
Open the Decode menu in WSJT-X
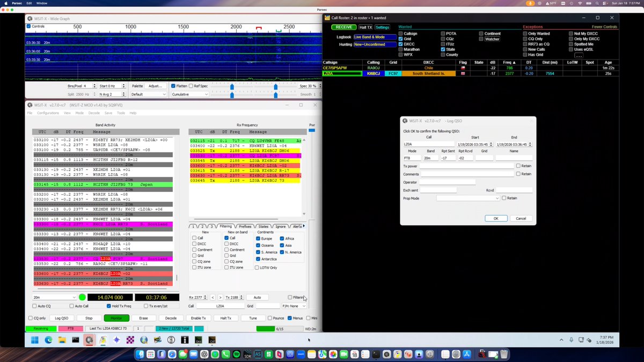click(94, 113)
